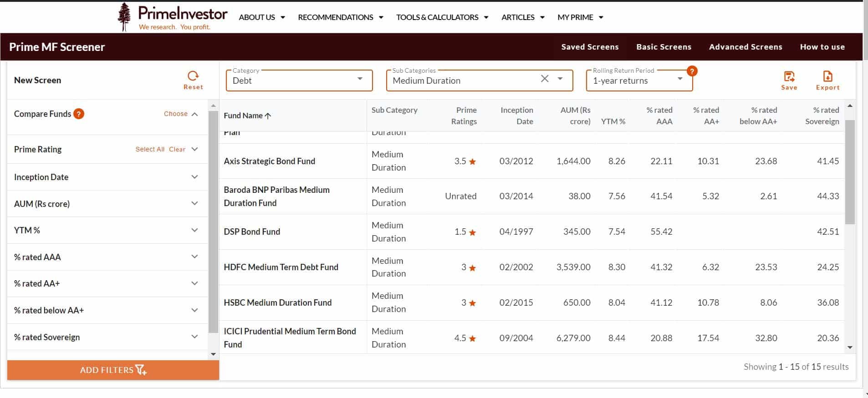
Task: Expand the % rated AA+ filter
Action: tap(195, 283)
